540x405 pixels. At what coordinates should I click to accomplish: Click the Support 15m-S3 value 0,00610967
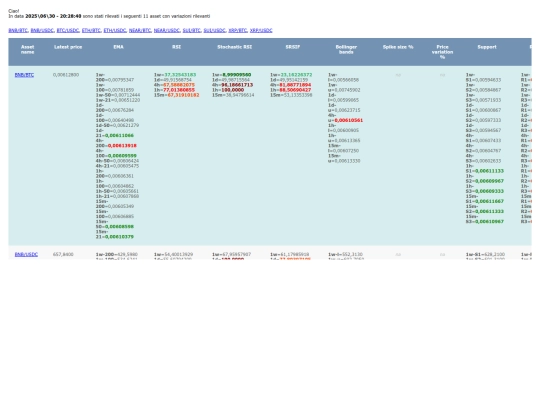[x=489, y=222]
